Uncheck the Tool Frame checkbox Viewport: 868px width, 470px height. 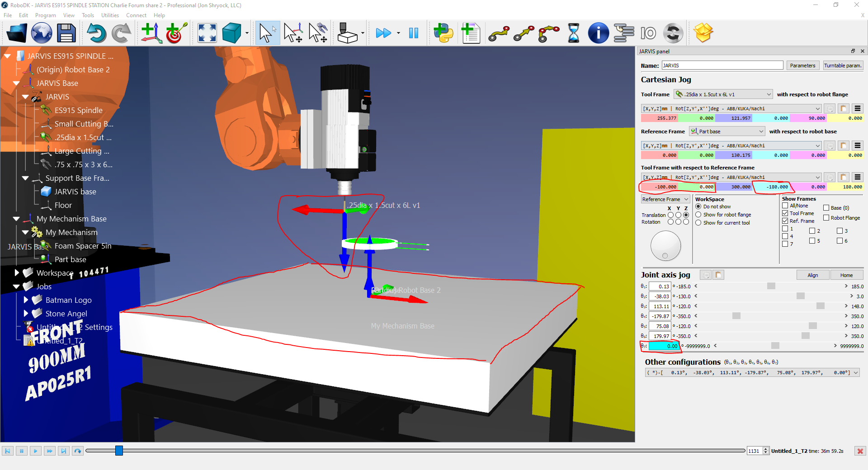(785, 213)
